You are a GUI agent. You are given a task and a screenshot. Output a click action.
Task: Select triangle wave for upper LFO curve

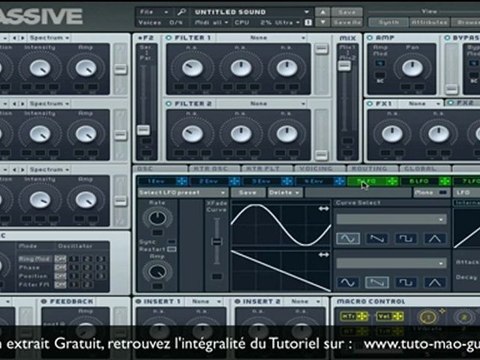pos(434,238)
